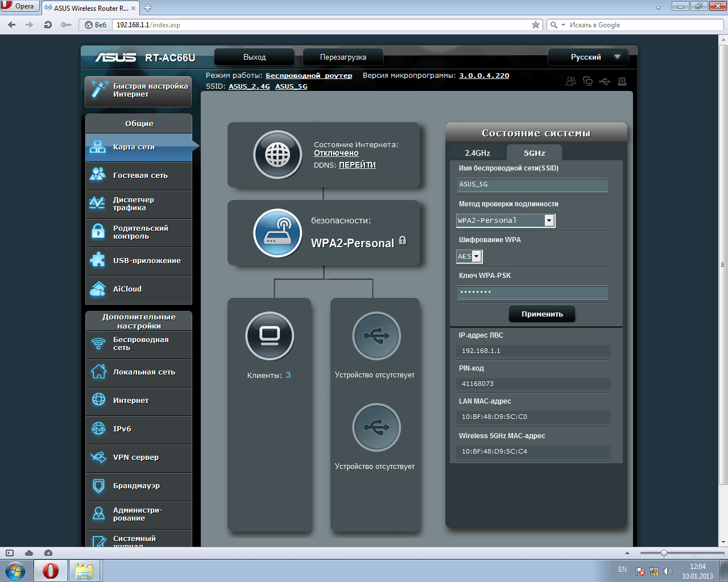728x582 pixels.
Task: Open the Internet status globe icon
Action: [x=278, y=155]
